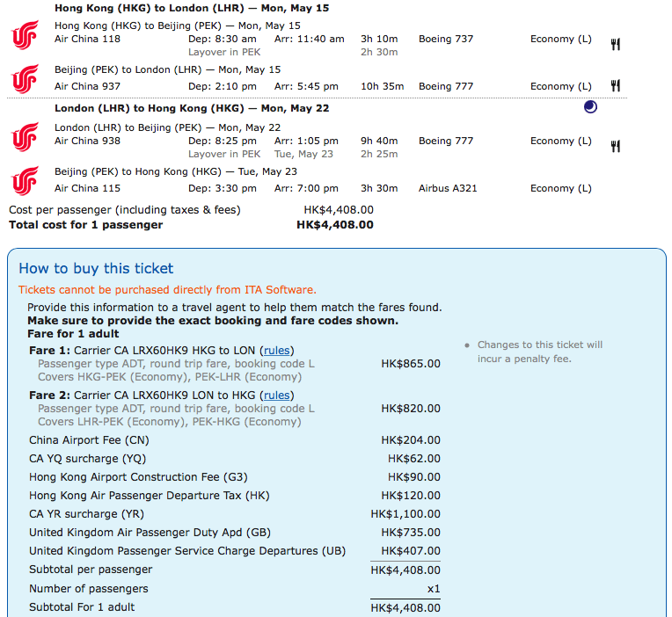The width and height of the screenshot is (672, 617).
Task: Click 'Total cost for 1 passenger' label
Action: tap(85, 225)
